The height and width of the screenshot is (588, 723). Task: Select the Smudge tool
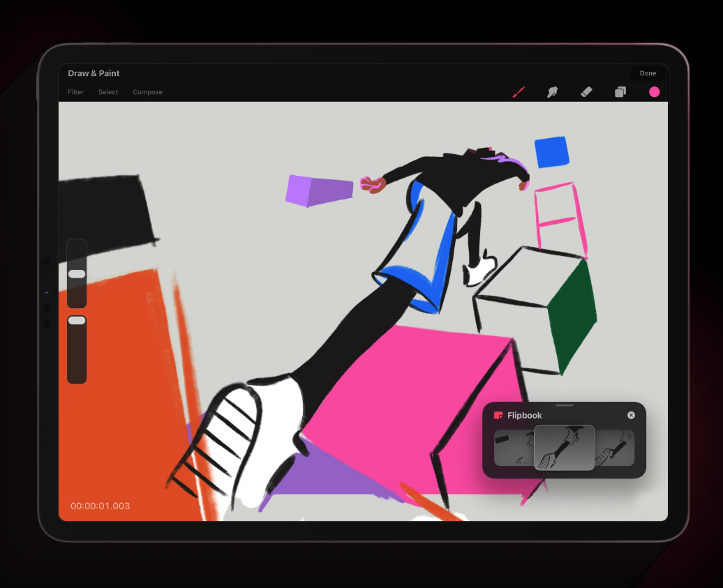pos(553,92)
